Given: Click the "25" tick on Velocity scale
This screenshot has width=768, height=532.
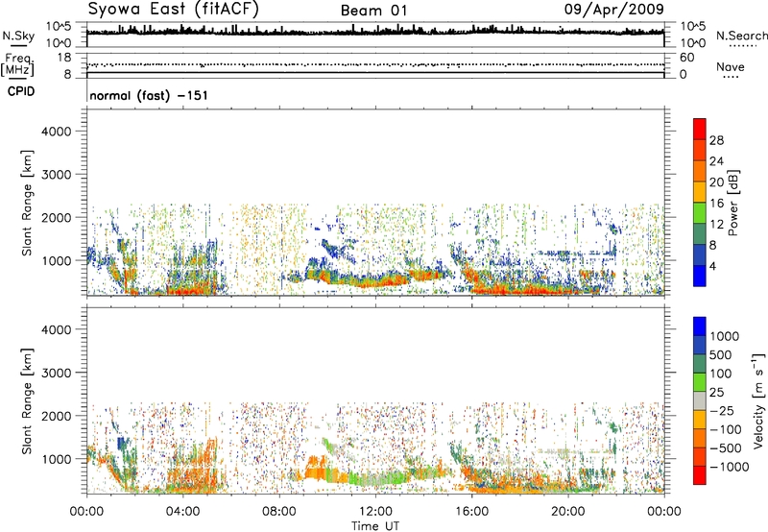Looking at the screenshot, I should pos(717,393).
